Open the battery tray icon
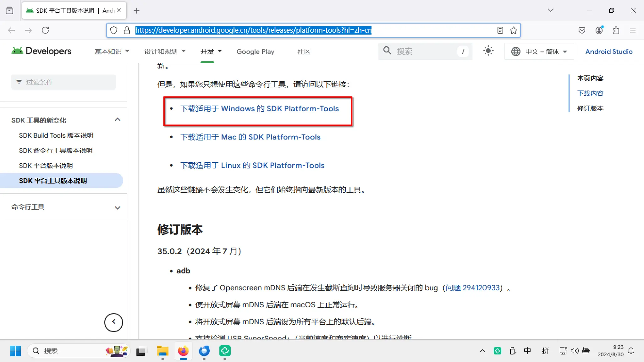Viewport: 644px width, 362px height. coord(586,351)
